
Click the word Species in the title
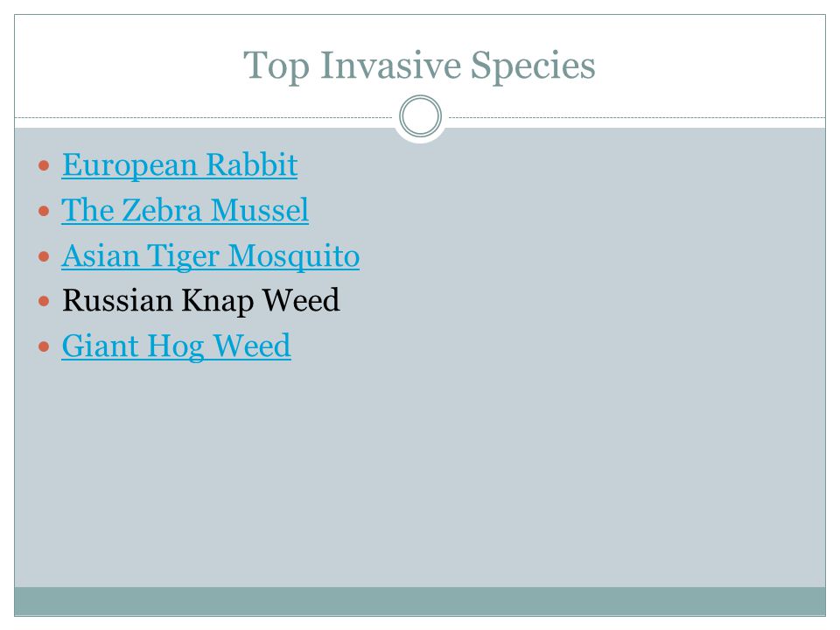click(533, 66)
